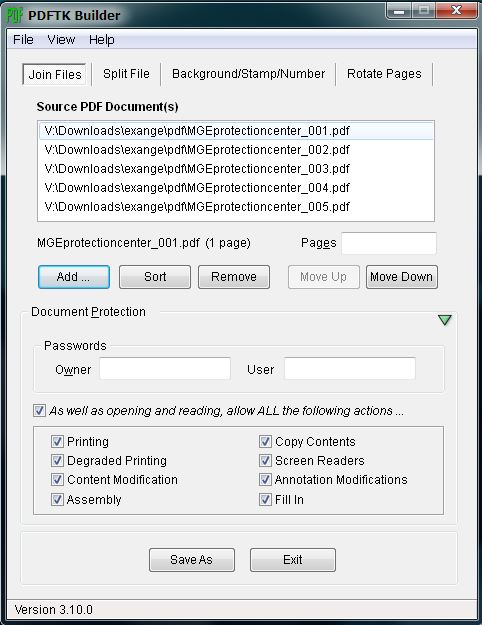
Task: Remove the selected PDF from list
Action: click(234, 277)
